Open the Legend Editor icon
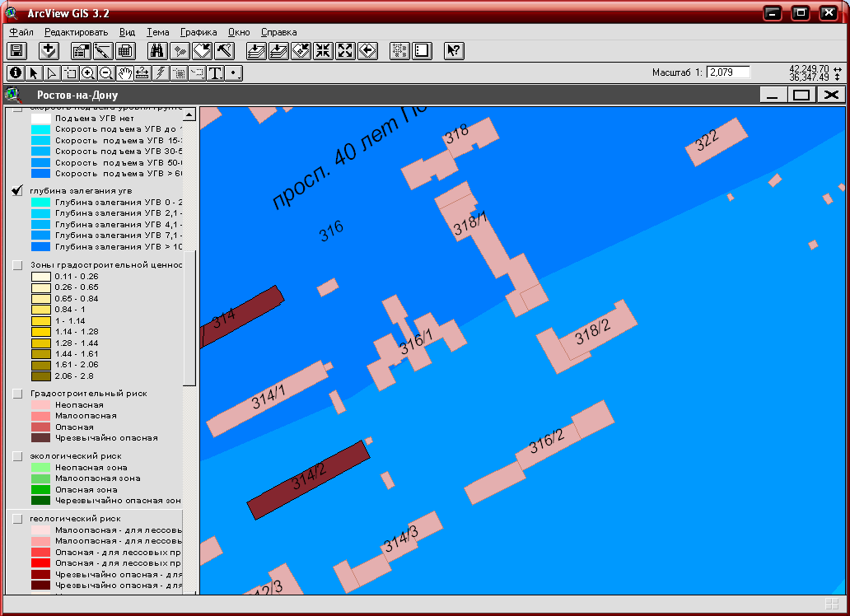Viewport: 850px width, 616px height. pos(103,51)
